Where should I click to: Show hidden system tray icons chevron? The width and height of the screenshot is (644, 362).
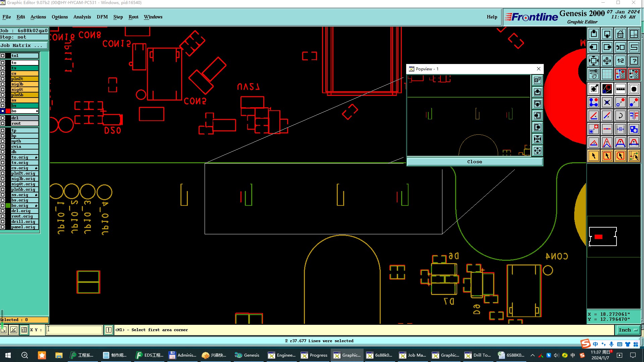click(x=532, y=355)
